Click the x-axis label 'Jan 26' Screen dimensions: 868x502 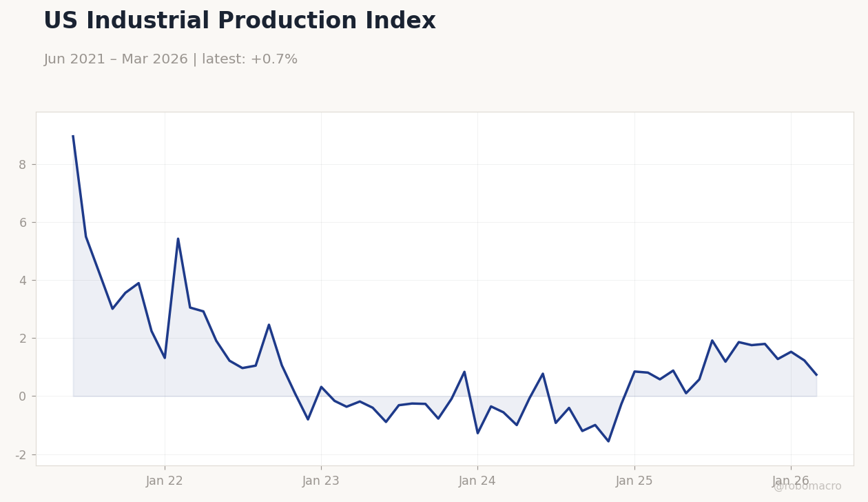point(791,481)
